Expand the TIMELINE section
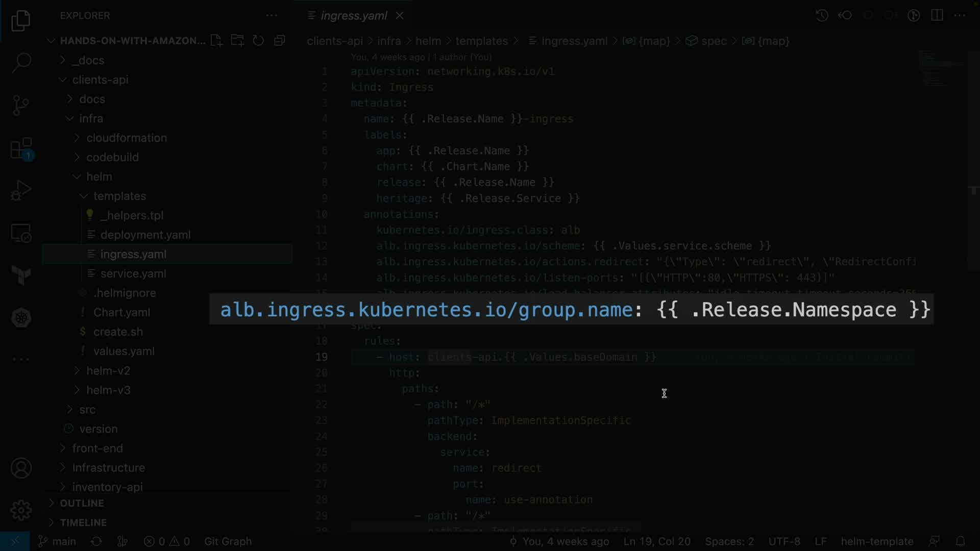Viewport: 980px width, 551px height. pyautogui.click(x=83, y=522)
